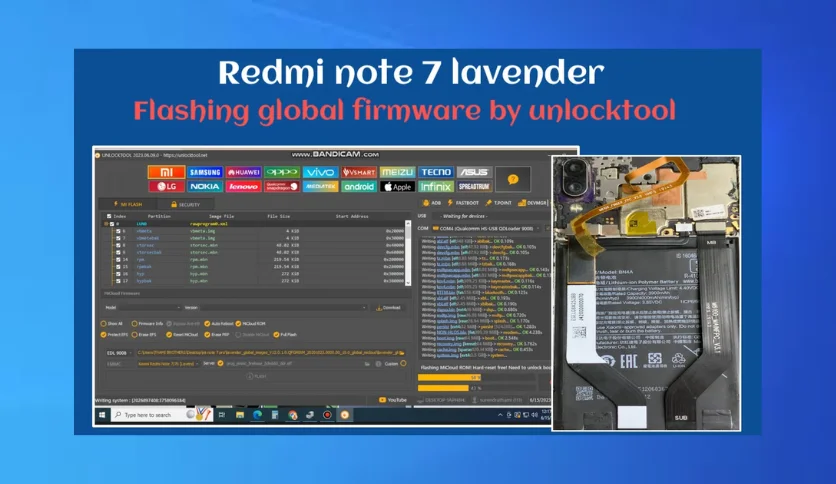Open Windows Start menu
This screenshot has width=836, height=484.
[102, 415]
